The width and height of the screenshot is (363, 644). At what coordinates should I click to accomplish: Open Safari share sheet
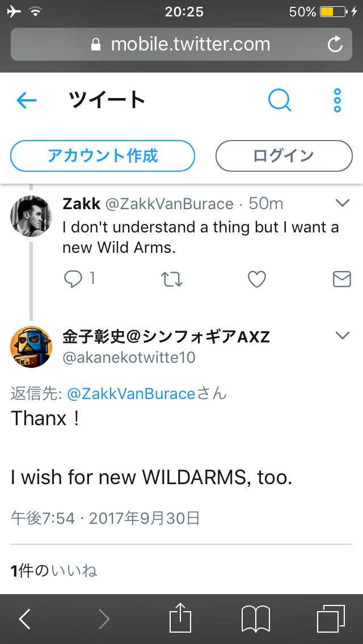tap(180, 618)
